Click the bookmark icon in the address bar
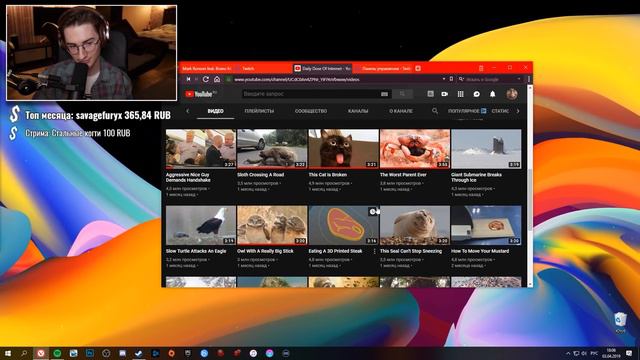640x360 pixels. click(x=451, y=79)
